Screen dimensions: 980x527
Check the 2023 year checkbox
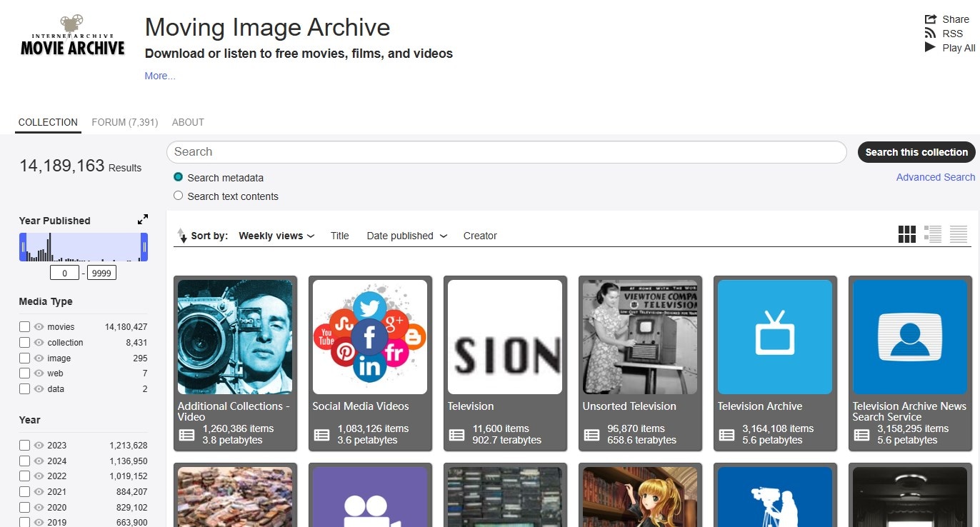coord(24,446)
